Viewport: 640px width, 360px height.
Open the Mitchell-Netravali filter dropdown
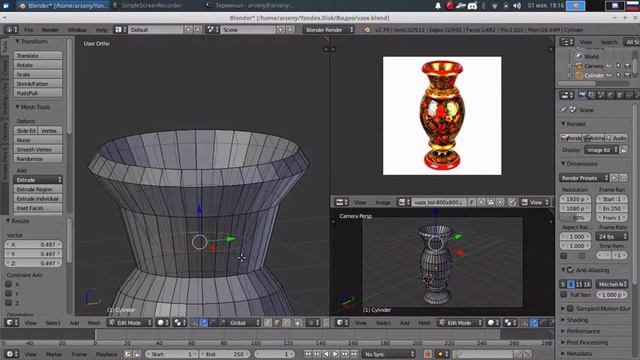point(612,284)
